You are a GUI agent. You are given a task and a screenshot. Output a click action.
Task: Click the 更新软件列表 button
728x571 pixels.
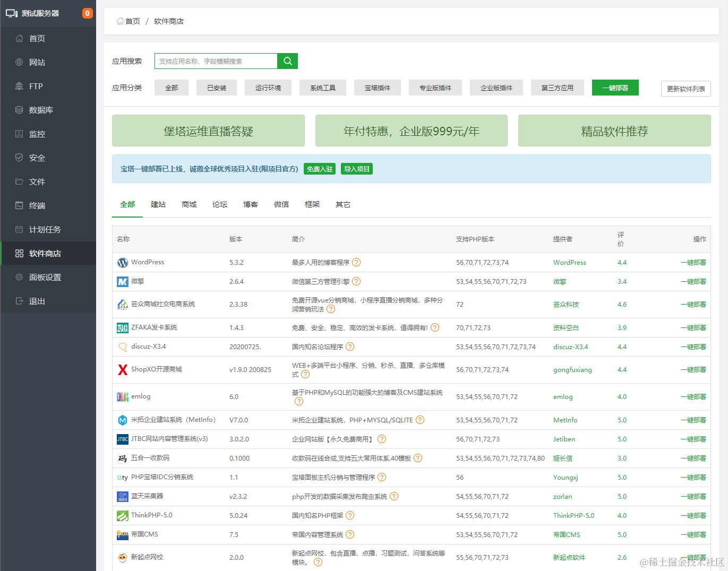[686, 89]
